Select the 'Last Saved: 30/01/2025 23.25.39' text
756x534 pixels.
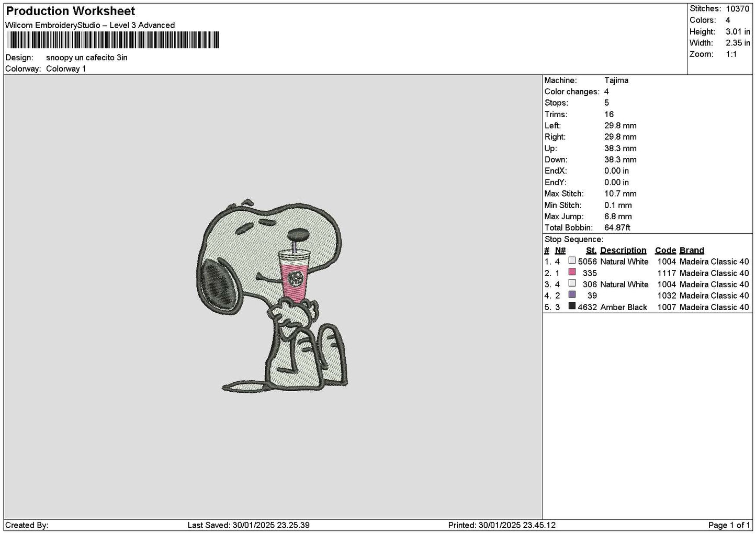pos(249,525)
